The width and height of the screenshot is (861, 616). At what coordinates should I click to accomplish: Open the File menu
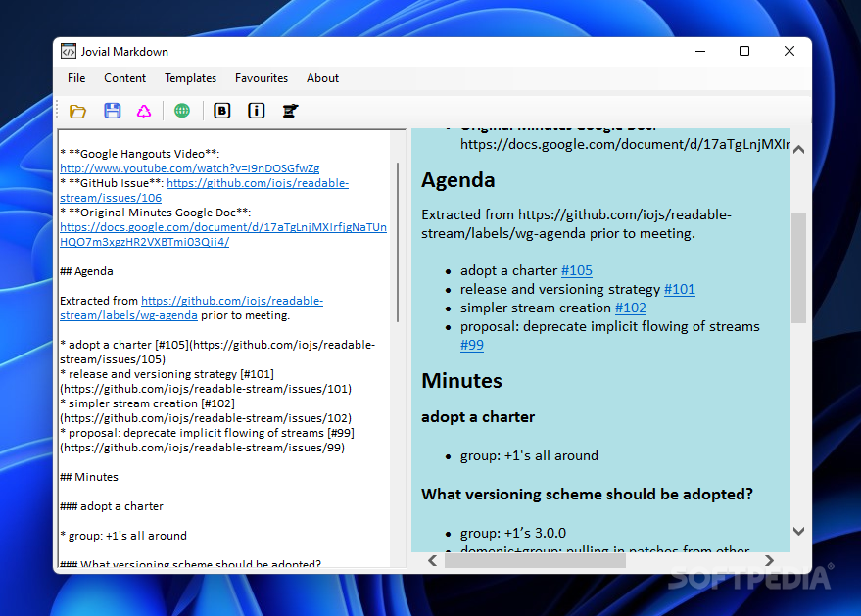pos(76,78)
